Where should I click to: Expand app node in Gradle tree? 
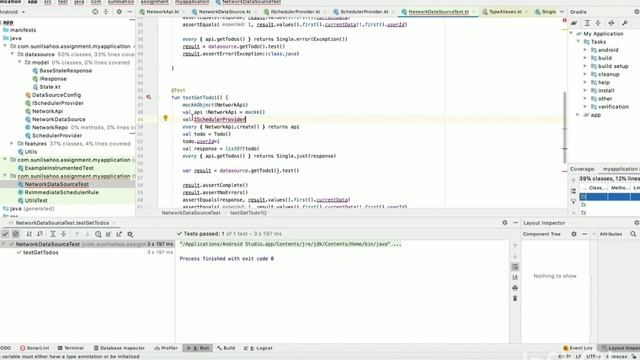tap(578, 115)
